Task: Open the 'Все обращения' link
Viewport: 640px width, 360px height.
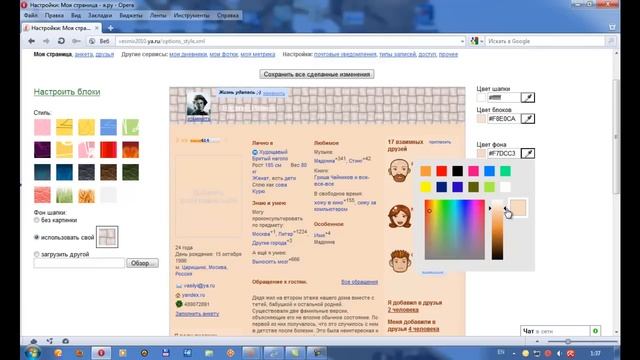Action: 359,282
